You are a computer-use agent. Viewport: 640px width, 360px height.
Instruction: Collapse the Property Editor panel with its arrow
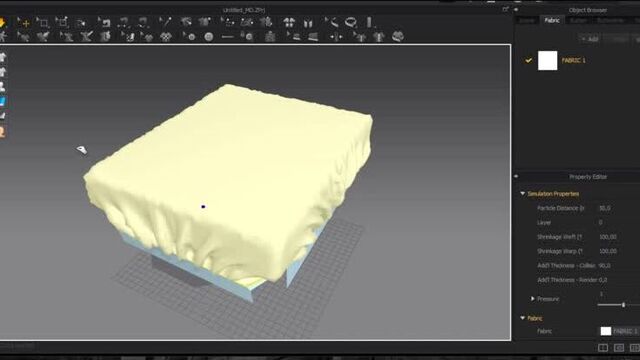[x=516, y=176]
